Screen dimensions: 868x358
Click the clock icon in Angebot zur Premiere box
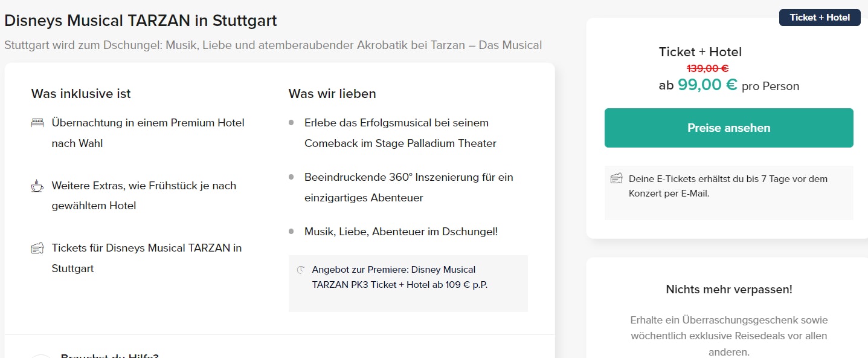click(x=301, y=270)
